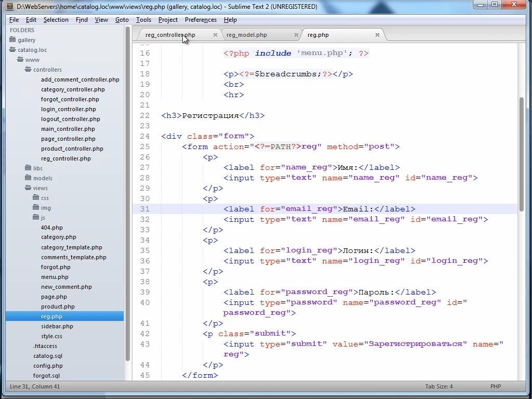The width and height of the screenshot is (532, 399).
Task: Click the js folder icon
Action: 36,217
